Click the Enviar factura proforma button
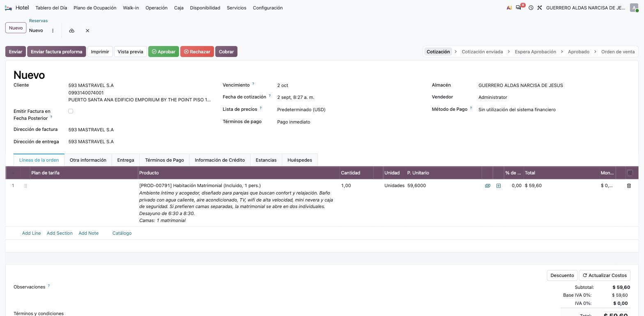This screenshot has height=316, width=644. (x=57, y=52)
